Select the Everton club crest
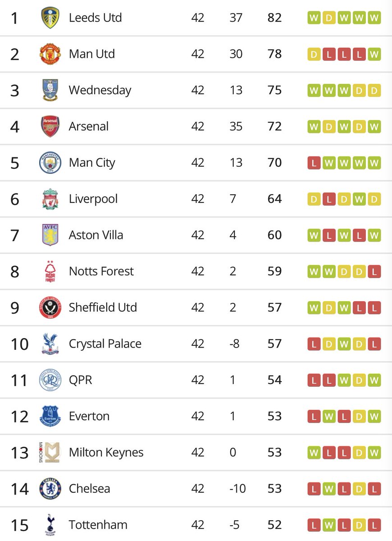392x541 pixels. 50,416
